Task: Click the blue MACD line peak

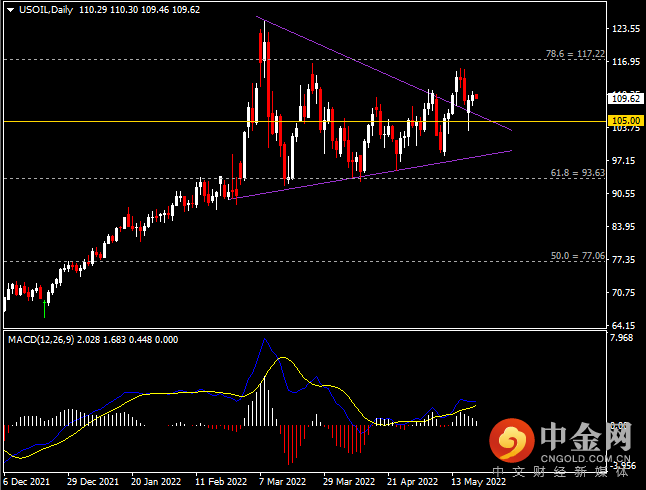Action: coord(265,339)
